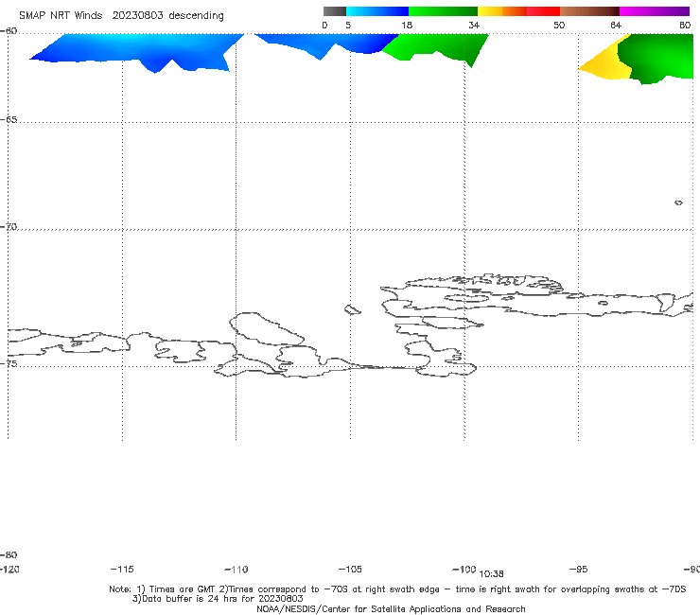Click the SMAP NRT Winds title text
The height and width of the screenshot is (615, 700).
coord(61,16)
